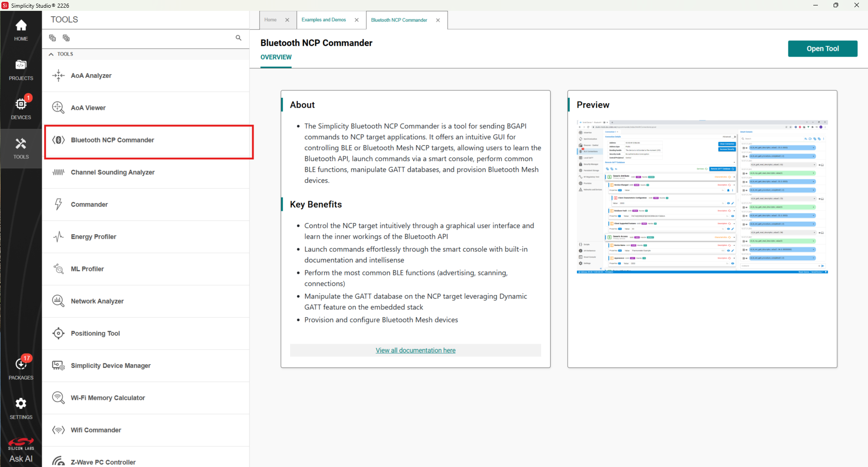Select the ML Profiler icon
The height and width of the screenshot is (467, 868).
click(x=58, y=269)
